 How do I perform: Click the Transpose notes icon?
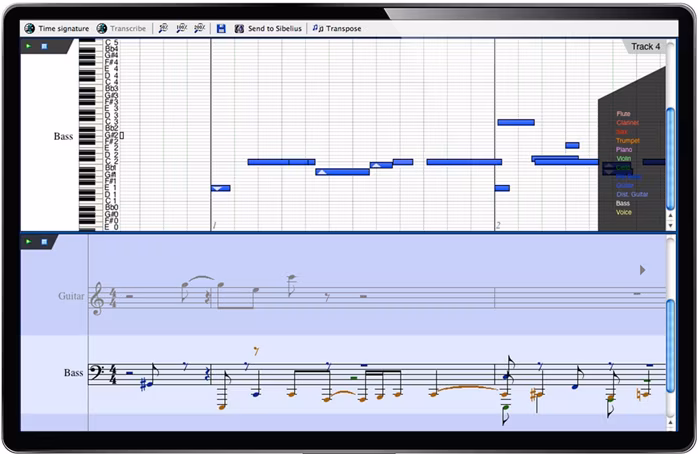point(318,28)
